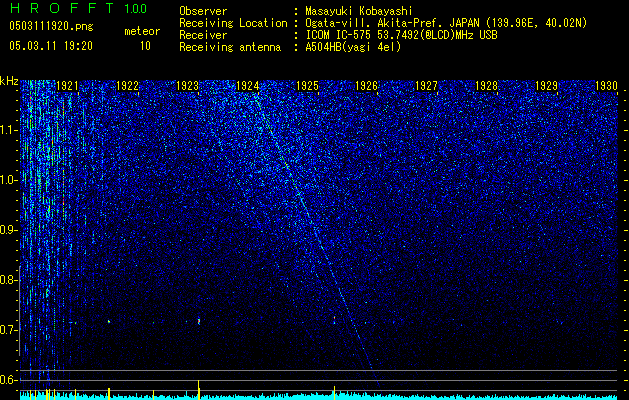Click the bright echo dot below 1923
629x400 pixels.
coord(199,321)
